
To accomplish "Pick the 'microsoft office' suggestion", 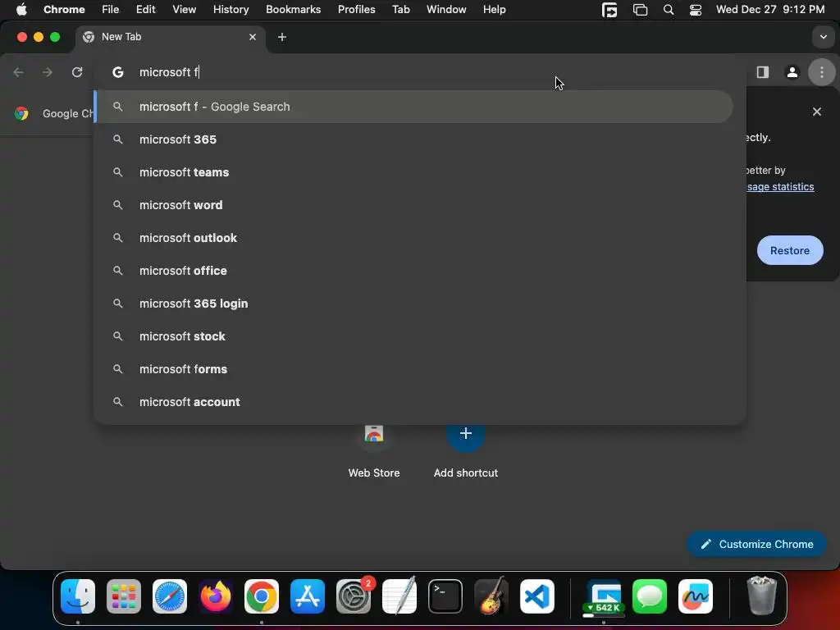I will tap(413, 271).
